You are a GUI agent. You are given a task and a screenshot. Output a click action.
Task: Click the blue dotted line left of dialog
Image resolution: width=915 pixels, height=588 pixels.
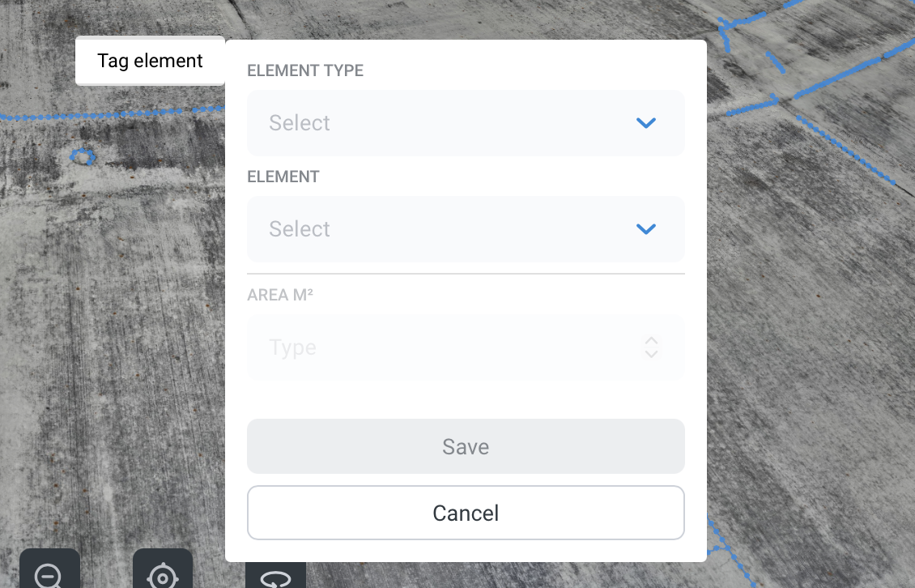(113, 114)
